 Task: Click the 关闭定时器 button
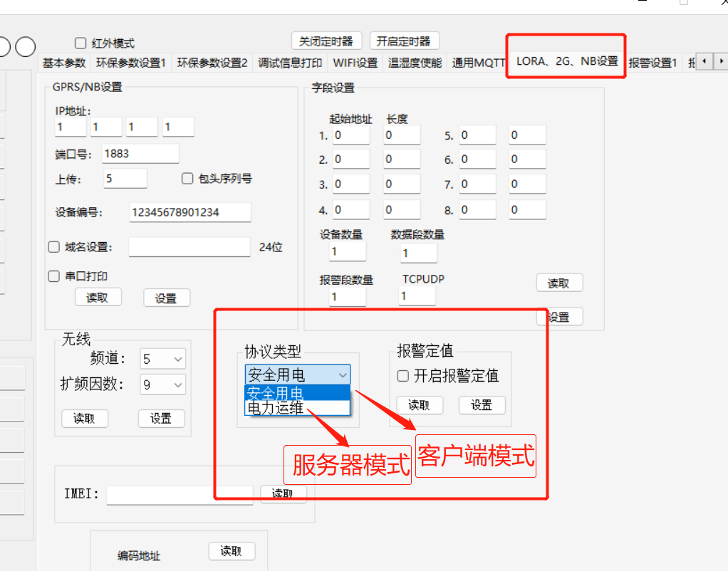tap(327, 41)
